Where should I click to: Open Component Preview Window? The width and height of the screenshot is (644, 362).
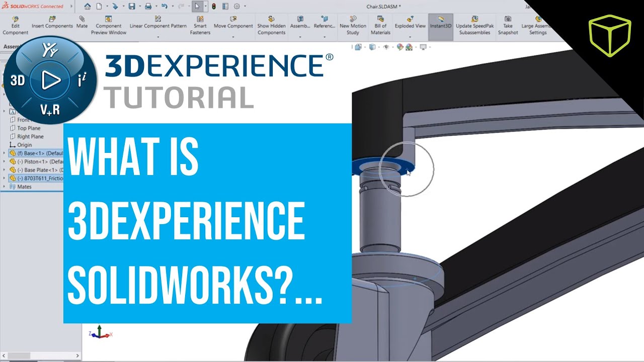point(109,26)
